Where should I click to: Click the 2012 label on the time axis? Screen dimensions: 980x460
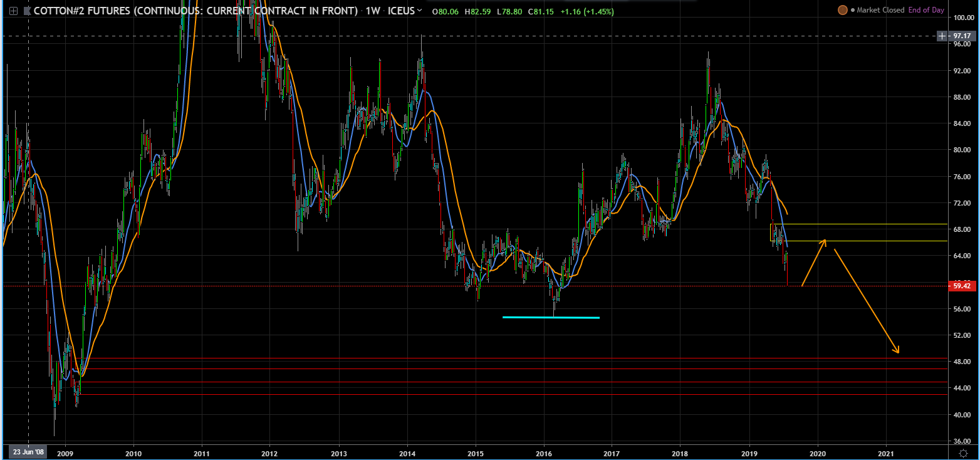pyautogui.click(x=270, y=452)
